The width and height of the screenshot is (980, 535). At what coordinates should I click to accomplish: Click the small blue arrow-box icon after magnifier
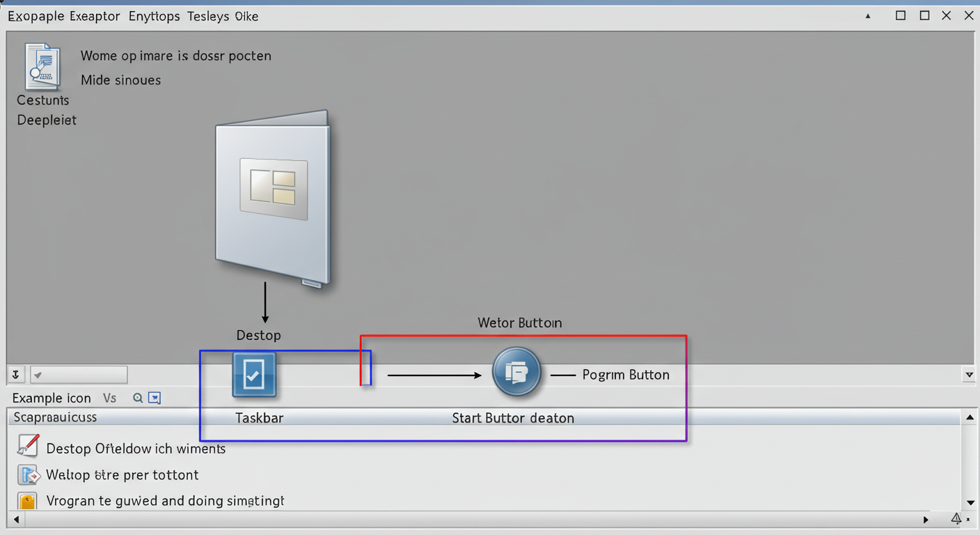tap(153, 398)
